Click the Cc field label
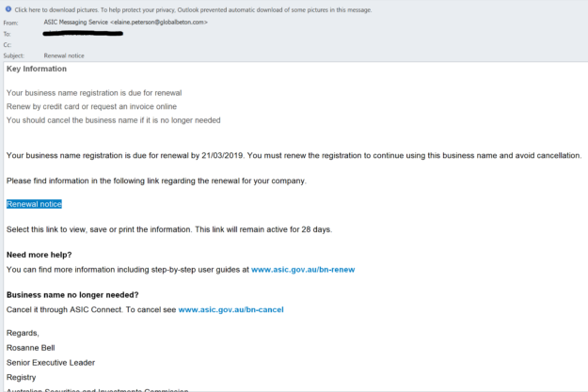588x392 pixels. tap(8, 44)
